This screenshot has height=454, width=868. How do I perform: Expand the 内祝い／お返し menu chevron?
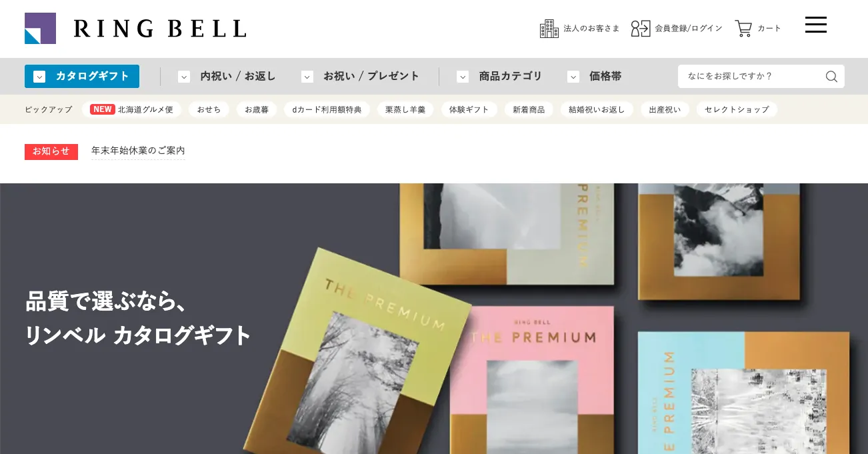pyautogui.click(x=184, y=77)
